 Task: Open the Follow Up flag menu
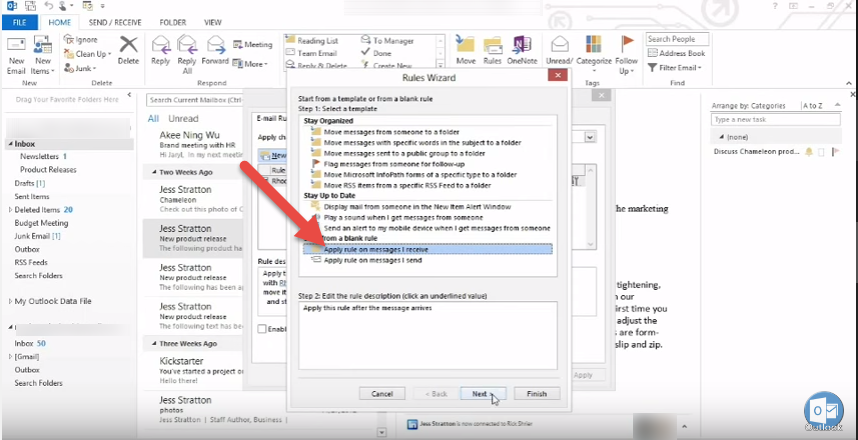coord(627,55)
